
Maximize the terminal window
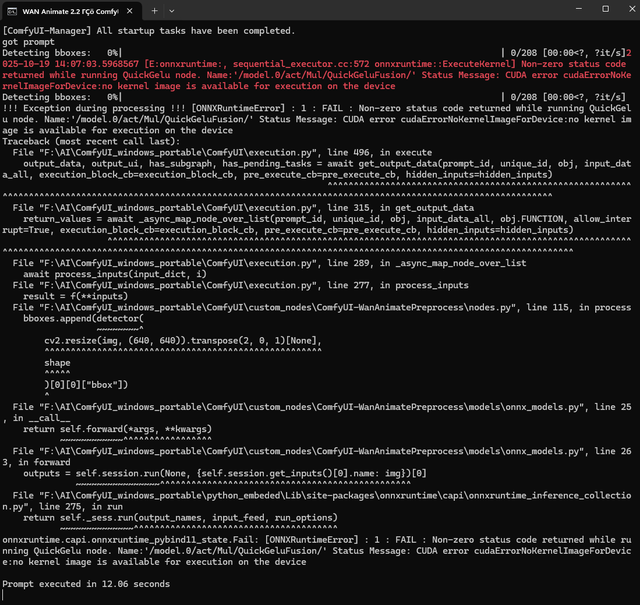click(606, 9)
